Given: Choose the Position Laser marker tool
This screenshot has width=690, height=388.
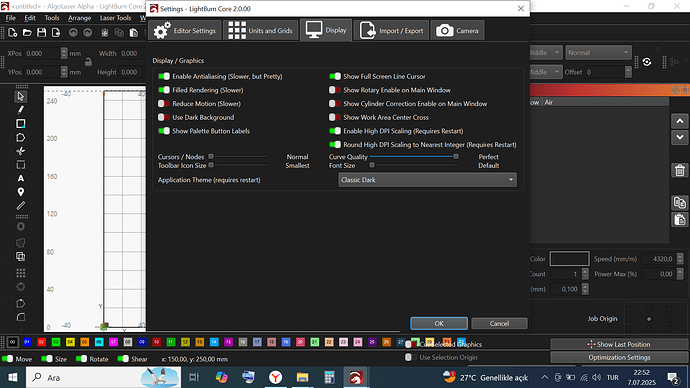Looking at the screenshot, I should (x=20, y=192).
